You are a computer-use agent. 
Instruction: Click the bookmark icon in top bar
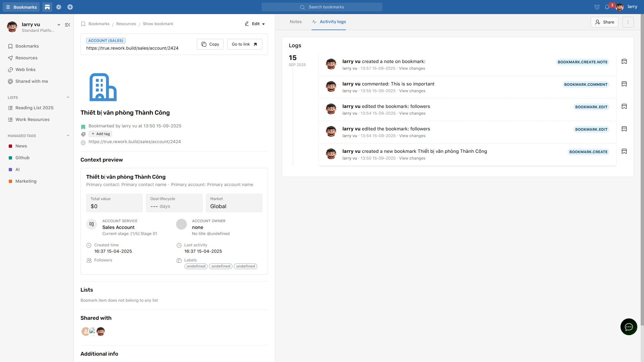[47, 7]
